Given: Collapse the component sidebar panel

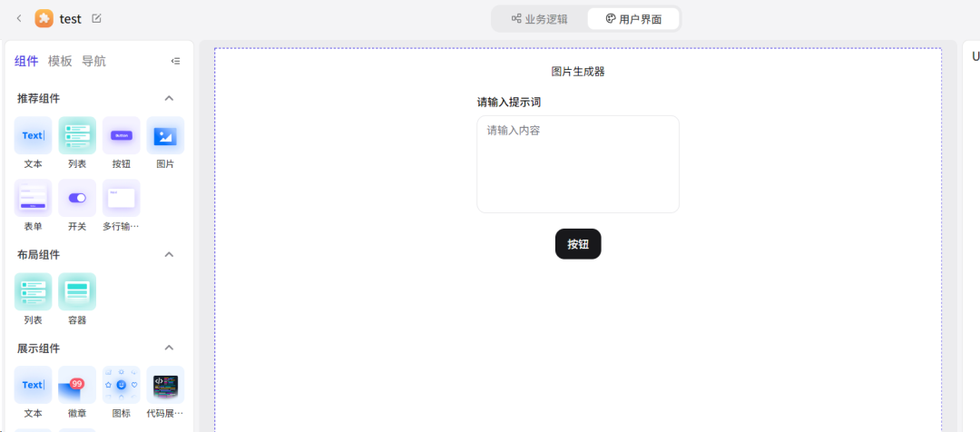Looking at the screenshot, I should (176, 62).
